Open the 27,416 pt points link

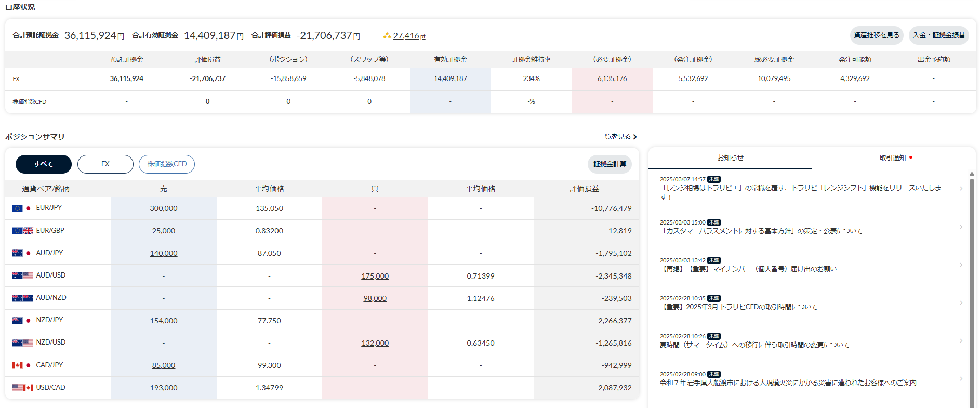(x=408, y=36)
